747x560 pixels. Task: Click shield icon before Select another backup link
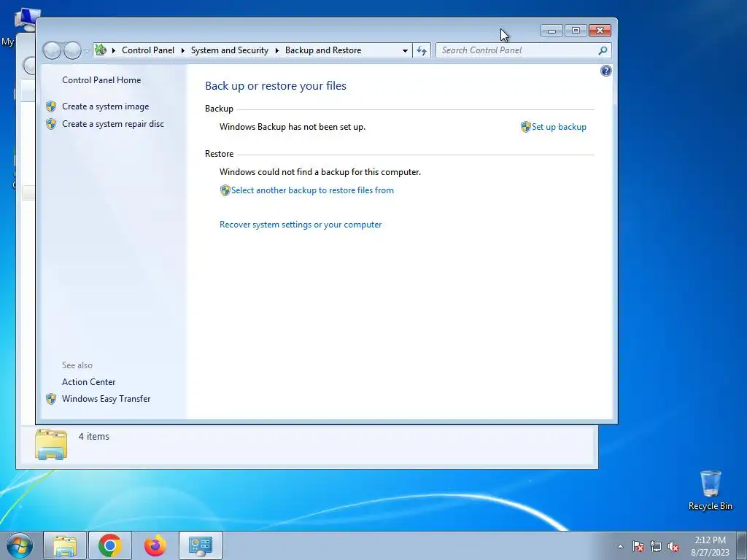[x=225, y=190]
